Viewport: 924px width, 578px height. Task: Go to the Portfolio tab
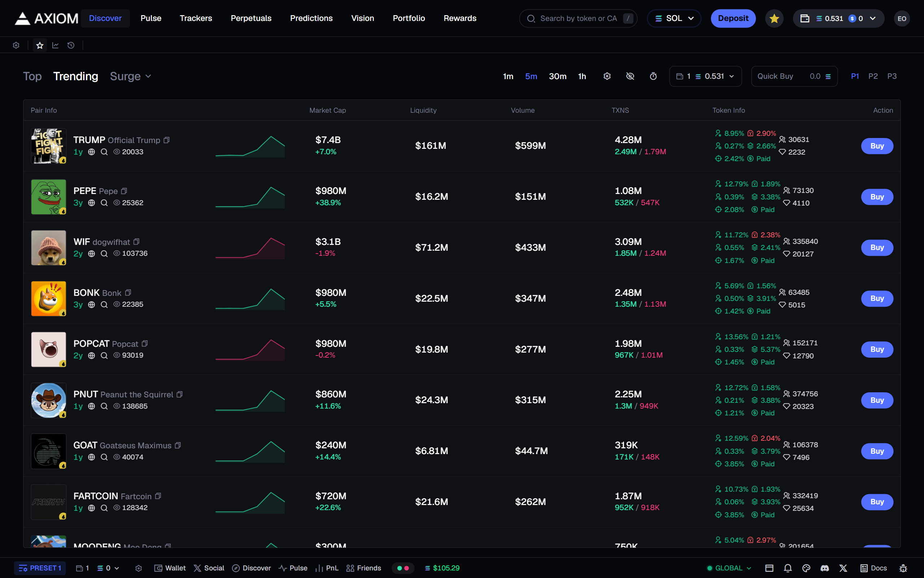tap(409, 18)
